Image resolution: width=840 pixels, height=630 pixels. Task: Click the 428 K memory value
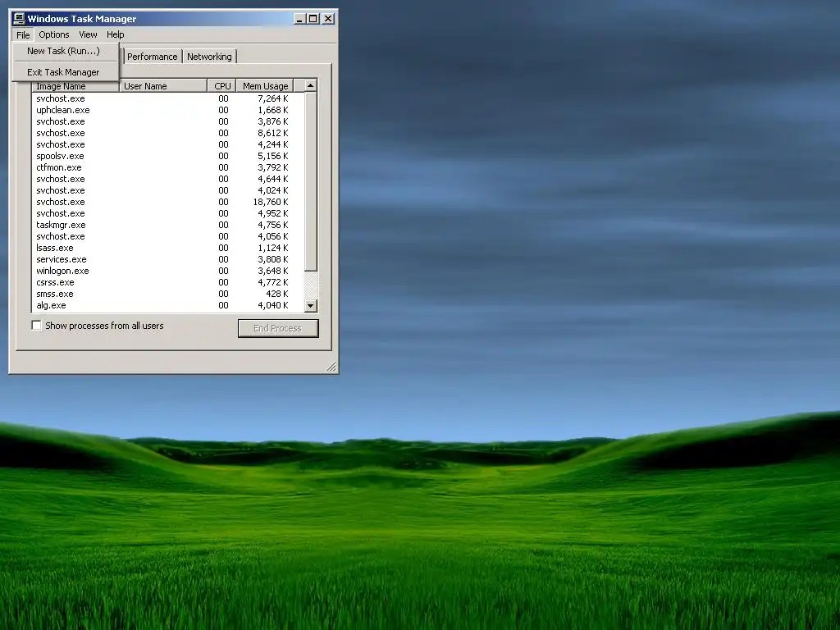(277, 294)
